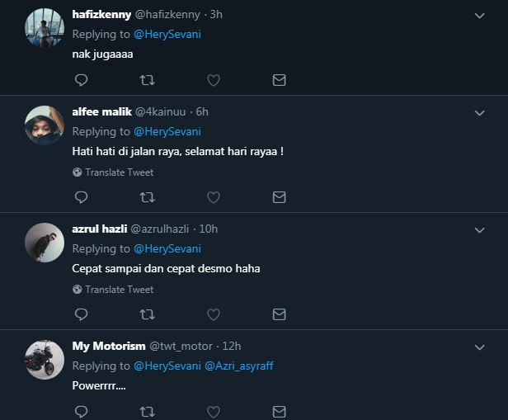Screen dimensions: 508x420
Task: Open the dropdown on azrul hazli's tweet
Action: (x=480, y=229)
